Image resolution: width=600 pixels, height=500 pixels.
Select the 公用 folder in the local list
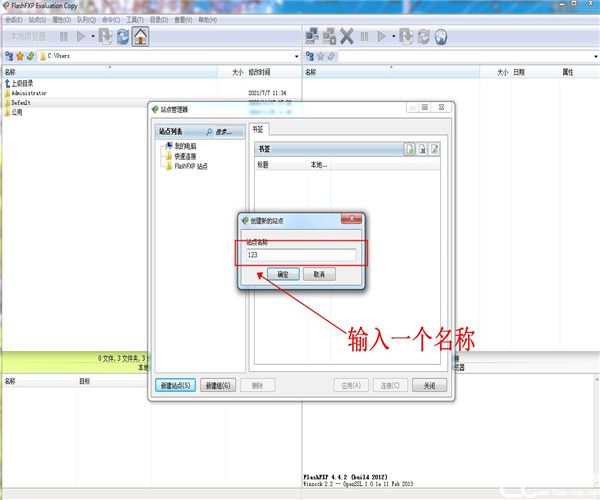17,112
